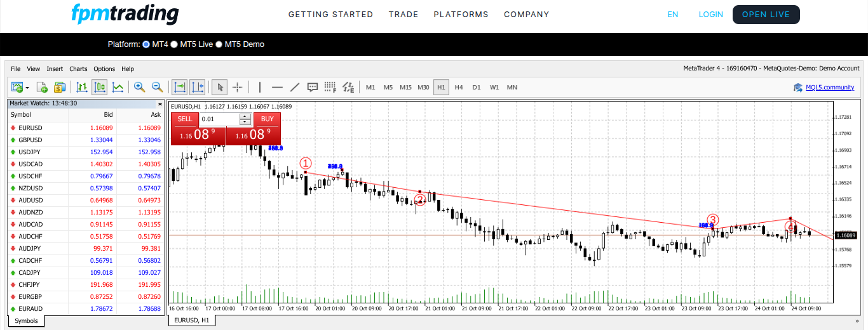
Task: Set timeframe to M5
Action: coord(388,88)
